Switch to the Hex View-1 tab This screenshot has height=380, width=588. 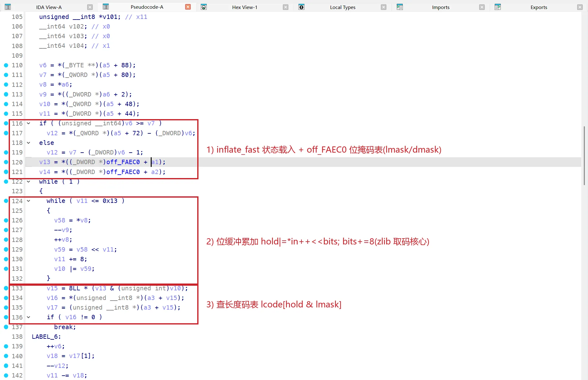(245, 7)
